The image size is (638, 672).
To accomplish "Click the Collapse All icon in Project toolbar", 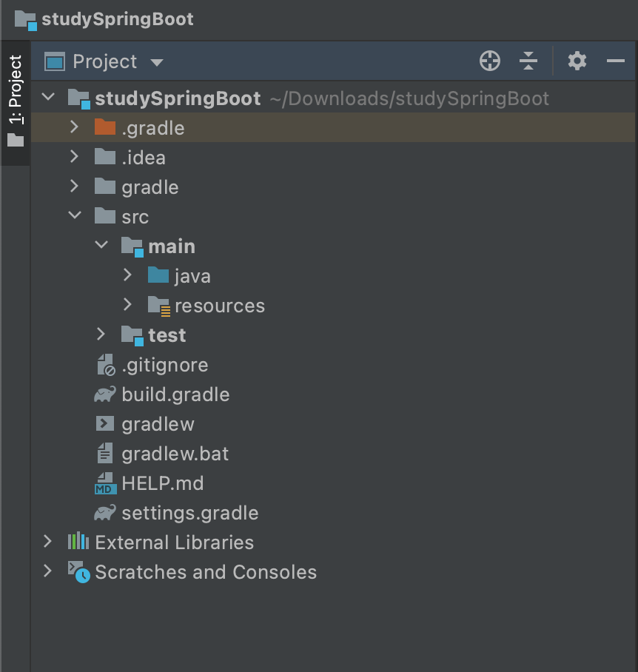I will 528,61.
